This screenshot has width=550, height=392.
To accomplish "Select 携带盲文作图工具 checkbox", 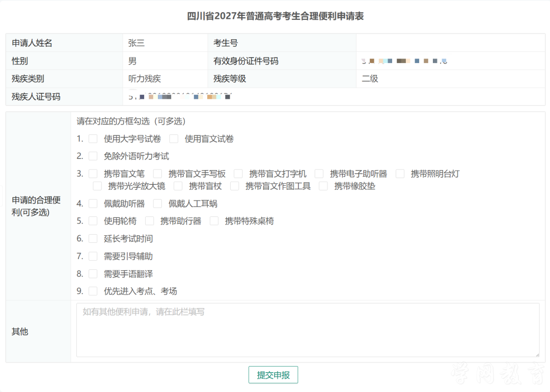I will pyautogui.click(x=234, y=186).
